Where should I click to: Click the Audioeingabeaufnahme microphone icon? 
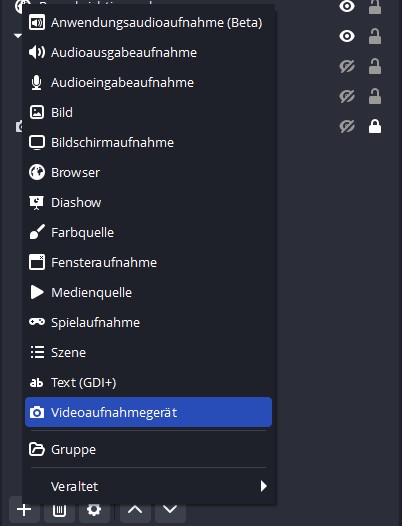pos(37,83)
